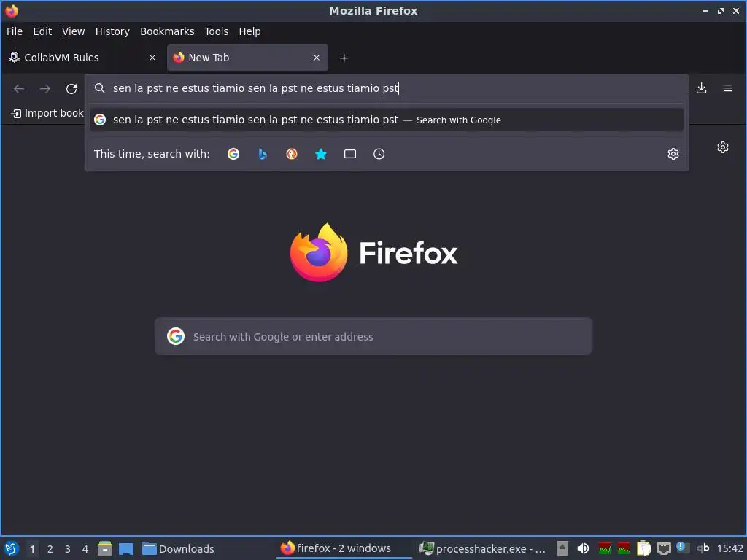Open the Tools menu
This screenshot has height=560, width=747.
[216, 31]
